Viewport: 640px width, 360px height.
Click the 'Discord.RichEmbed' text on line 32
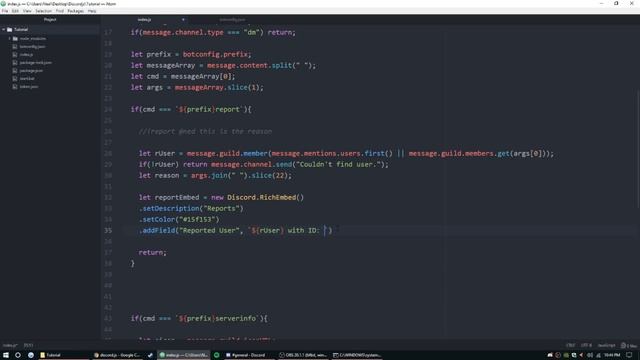click(262, 198)
